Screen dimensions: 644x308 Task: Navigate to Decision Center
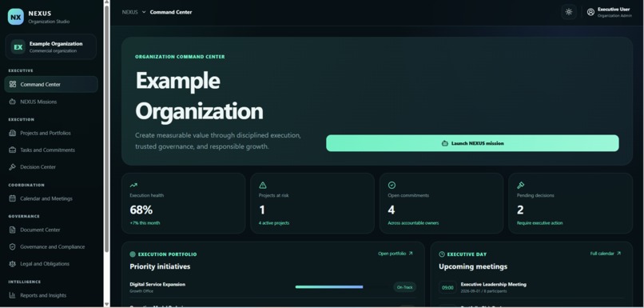tap(51, 167)
